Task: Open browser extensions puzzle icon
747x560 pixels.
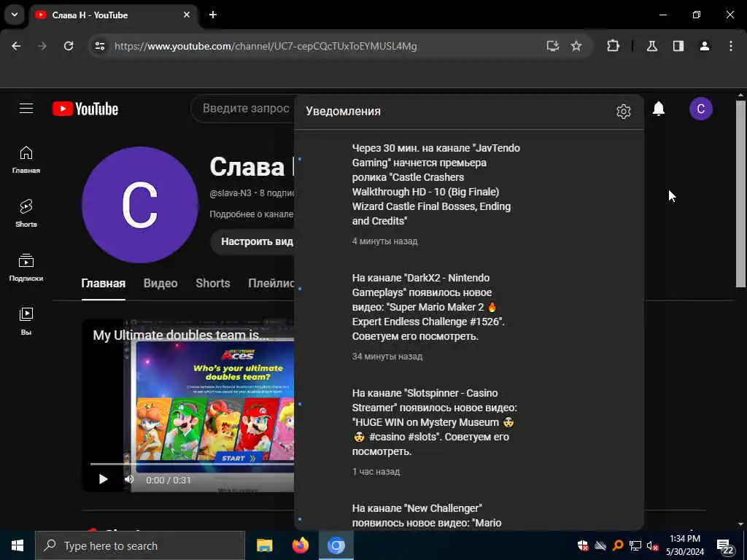Action: [x=613, y=46]
